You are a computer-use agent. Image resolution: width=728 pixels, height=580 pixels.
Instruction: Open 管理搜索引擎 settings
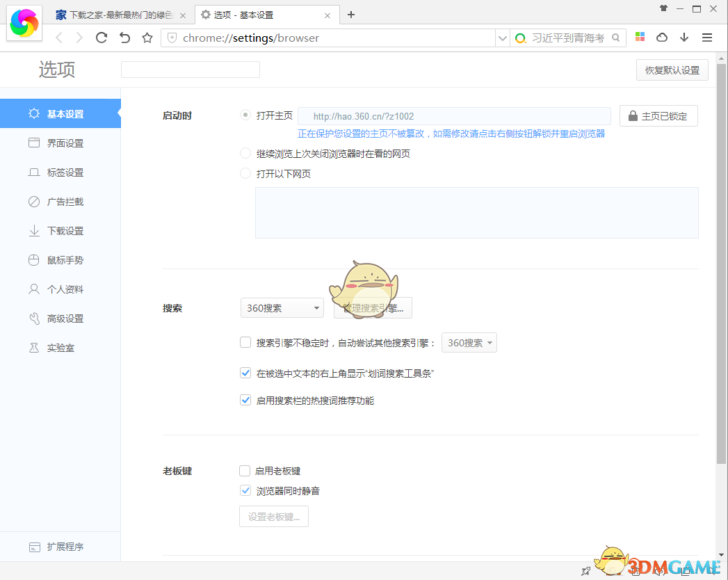click(x=373, y=307)
